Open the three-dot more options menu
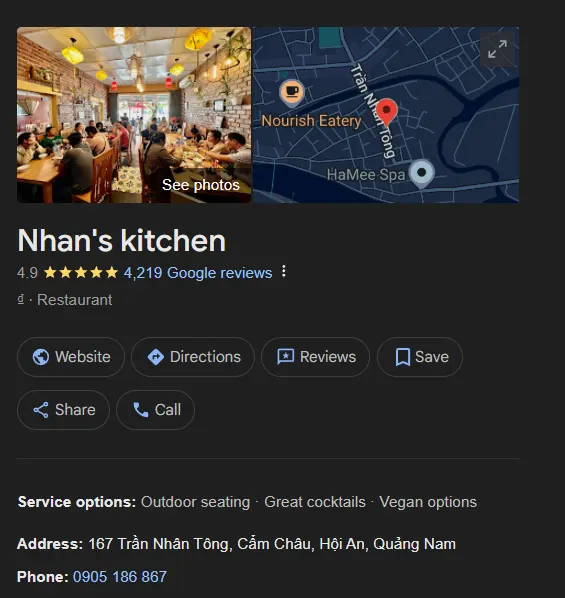The height and width of the screenshot is (598, 565). tap(283, 272)
